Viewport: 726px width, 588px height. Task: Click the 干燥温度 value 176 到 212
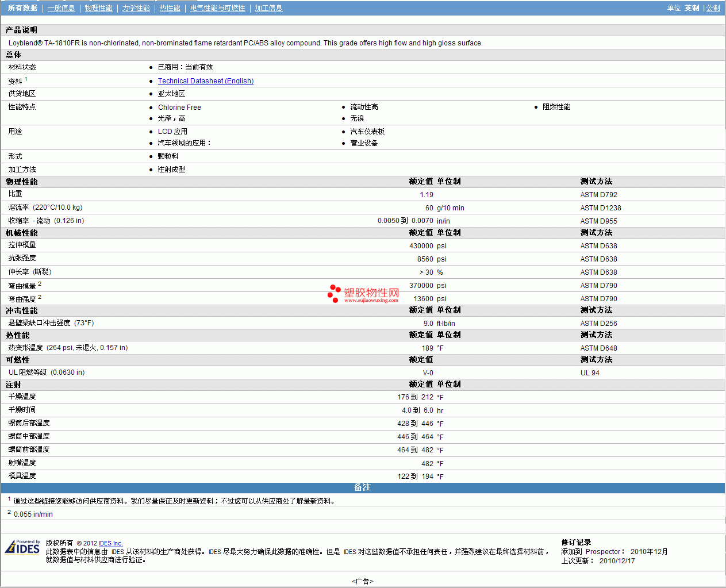tap(416, 397)
